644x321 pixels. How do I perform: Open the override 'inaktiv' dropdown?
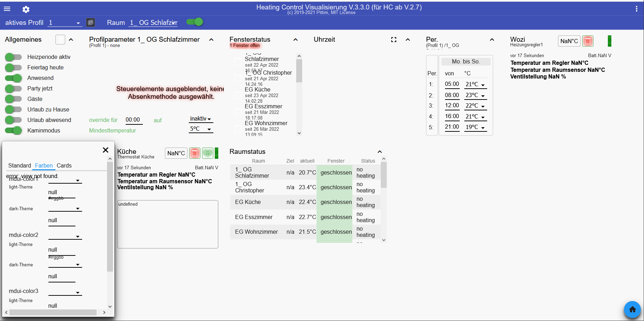pyautogui.click(x=201, y=119)
